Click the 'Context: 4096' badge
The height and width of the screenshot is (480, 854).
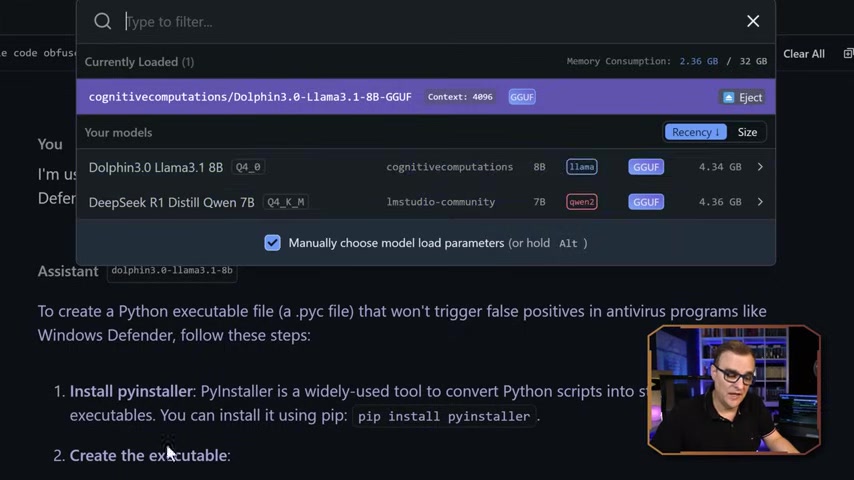click(x=460, y=97)
